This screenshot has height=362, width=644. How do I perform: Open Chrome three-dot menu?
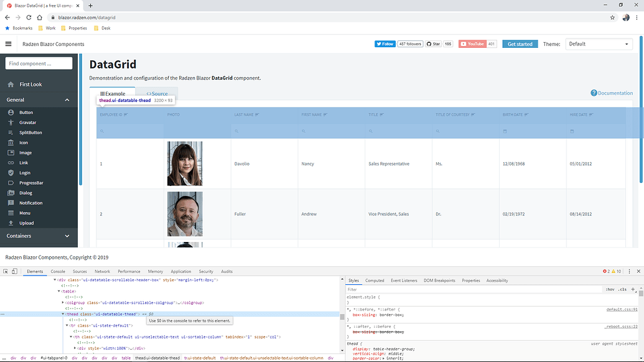click(637, 17)
